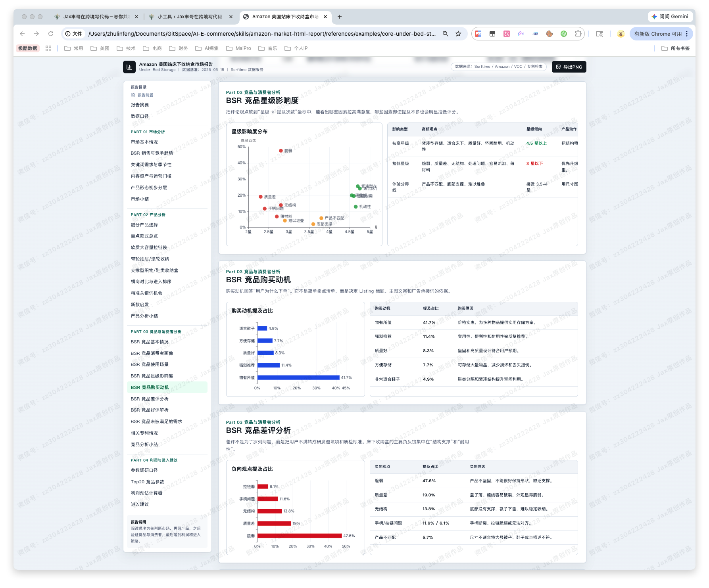Click the 脆弱 red dot in scatter chart
Viewport: 709px width, 588px height.
point(281,151)
